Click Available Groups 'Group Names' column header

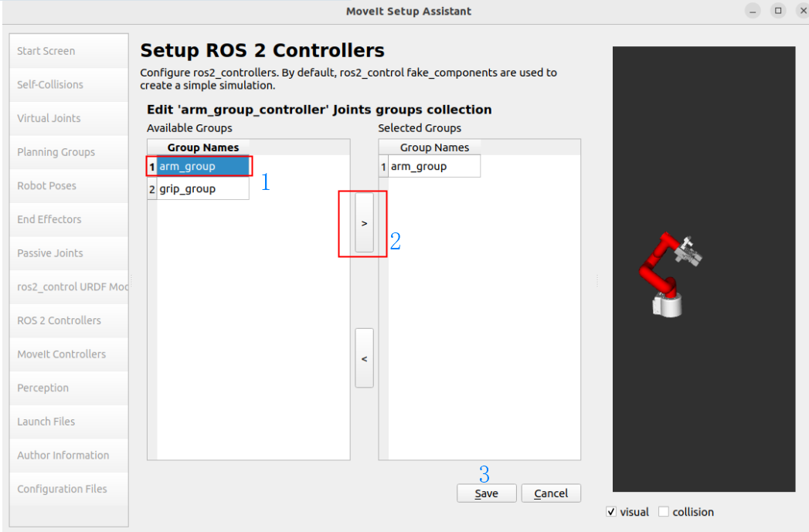tap(202, 147)
